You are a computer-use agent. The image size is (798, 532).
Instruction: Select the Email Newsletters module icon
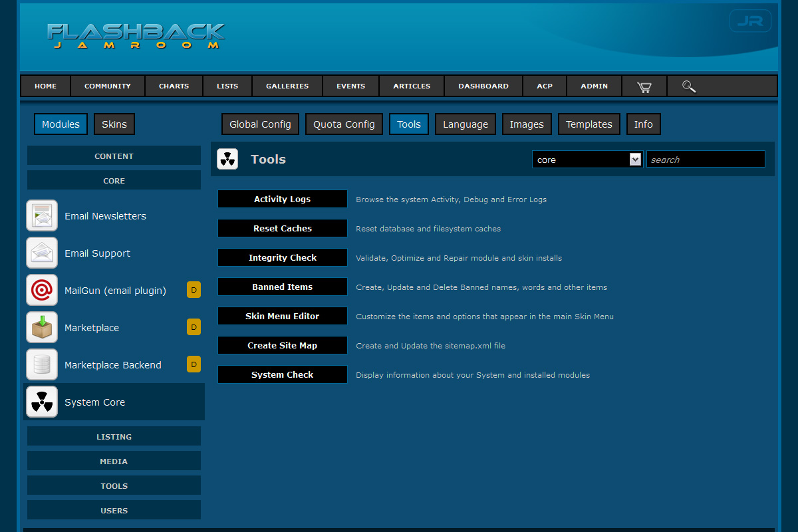(x=42, y=216)
